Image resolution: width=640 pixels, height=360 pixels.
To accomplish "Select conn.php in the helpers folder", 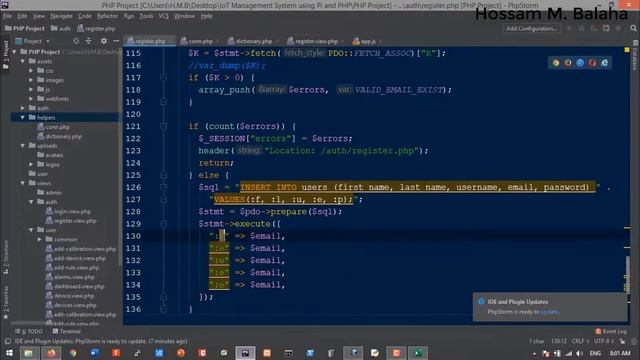I will 53,127.
